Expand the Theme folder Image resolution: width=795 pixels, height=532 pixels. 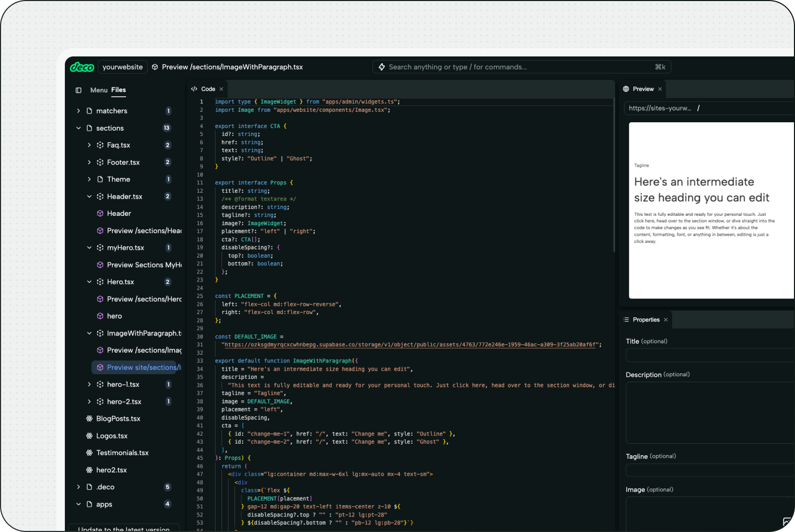[89, 179]
